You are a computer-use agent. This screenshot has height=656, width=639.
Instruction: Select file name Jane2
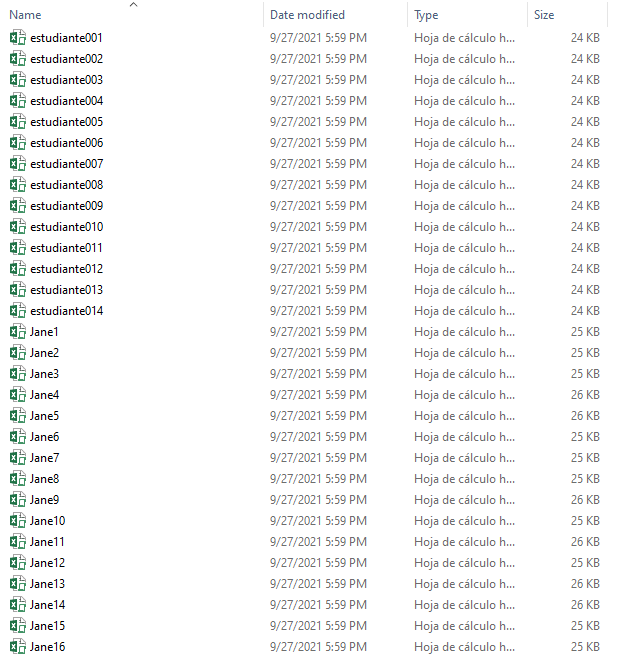[x=44, y=353]
